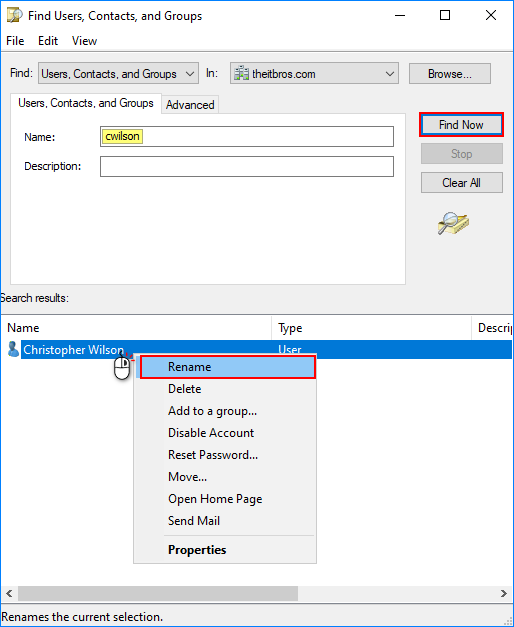Choose Move... from the context menu
The width and height of the screenshot is (514, 627).
tap(225, 477)
